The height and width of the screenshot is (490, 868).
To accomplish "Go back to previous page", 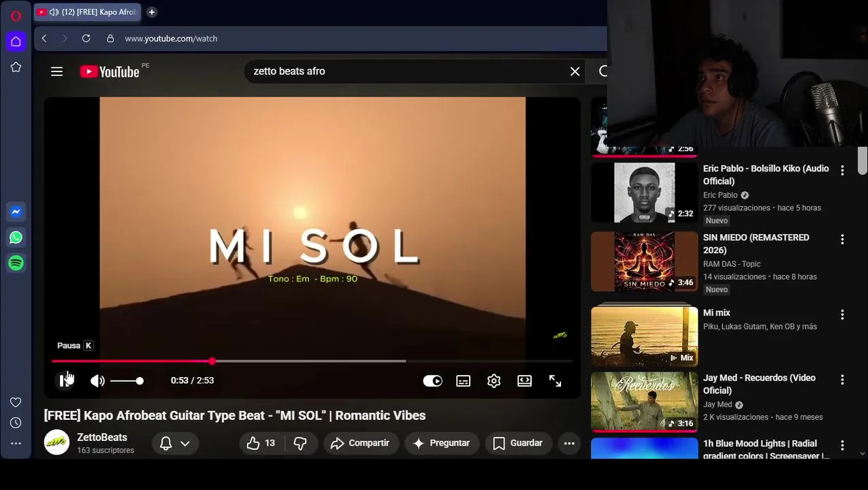I will [x=44, y=39].
